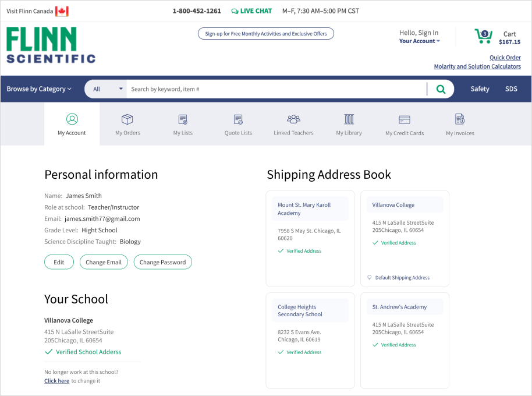Click the Change Email button

(x=104, y=262)
